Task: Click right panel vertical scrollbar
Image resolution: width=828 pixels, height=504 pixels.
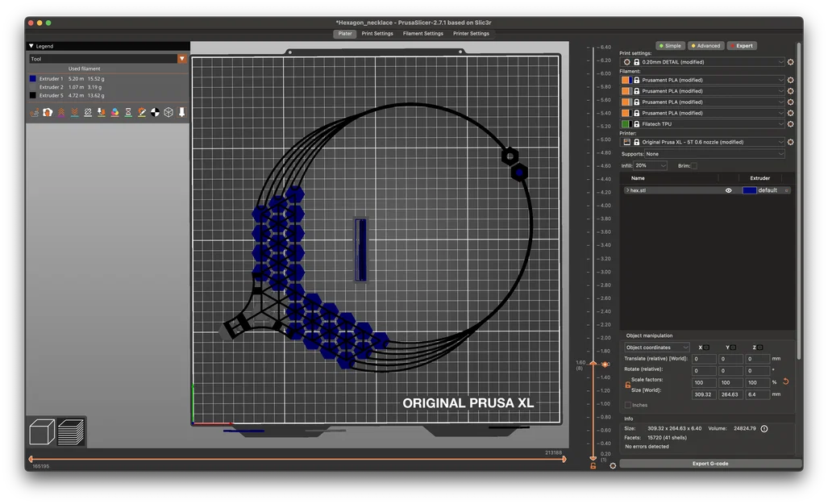Action: pos(798,201)
